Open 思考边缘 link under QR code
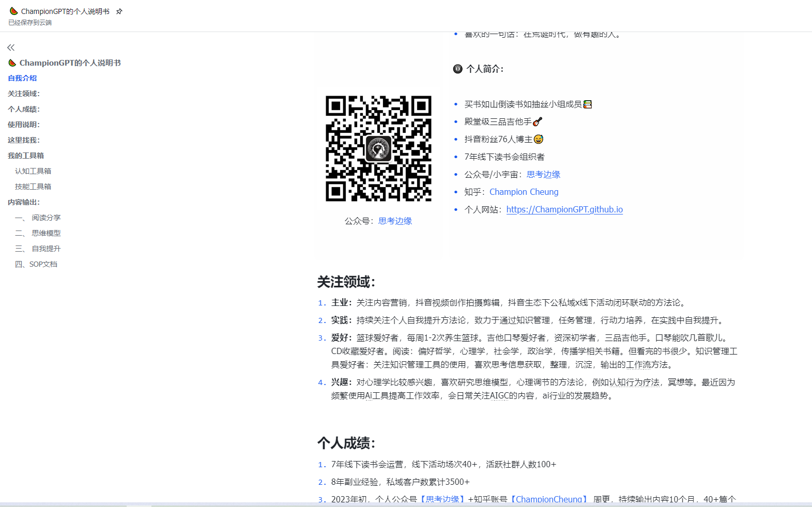 tap(395, 221)
